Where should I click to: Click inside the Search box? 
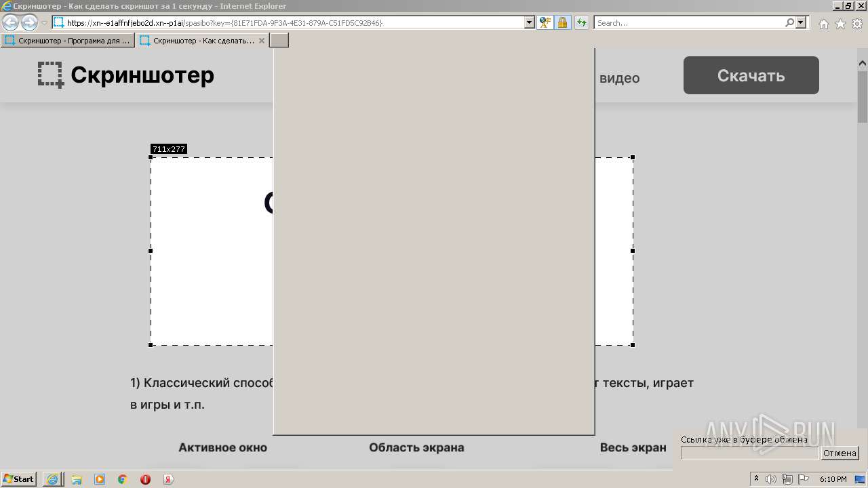(x=689, y=23)
